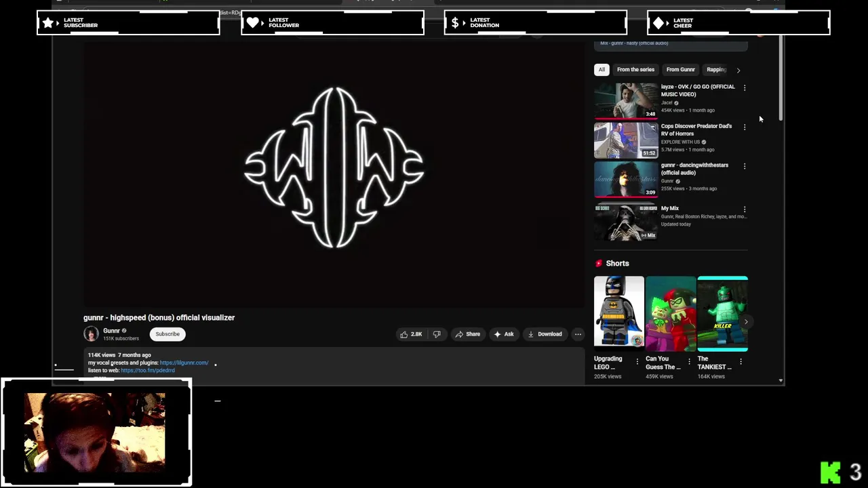Show next Shorts with arrow
Image resolution: width=868 pixels, height=488 pixels.
(746, 322)
